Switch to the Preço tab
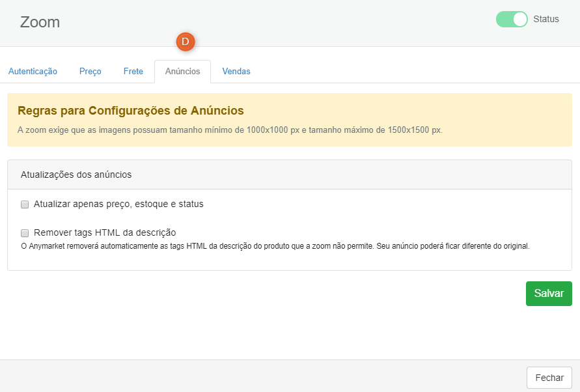This screenshot has width=580, height=392. (90, 71)
